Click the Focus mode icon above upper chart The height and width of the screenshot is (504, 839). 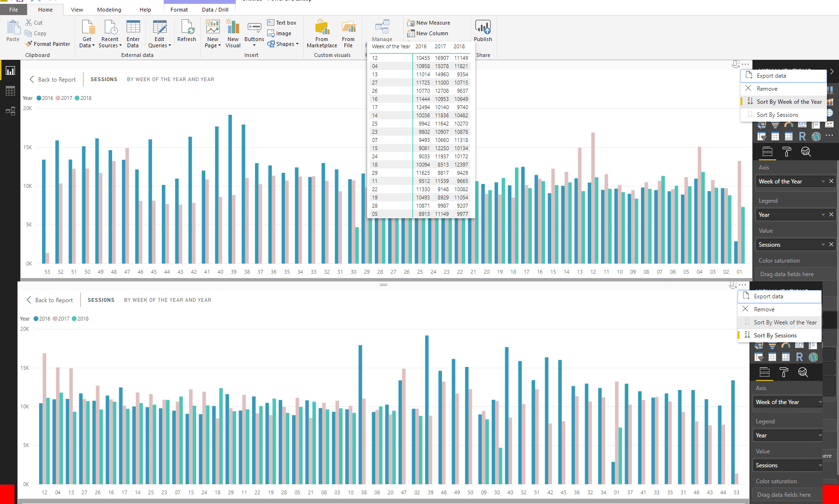point(735,64)
